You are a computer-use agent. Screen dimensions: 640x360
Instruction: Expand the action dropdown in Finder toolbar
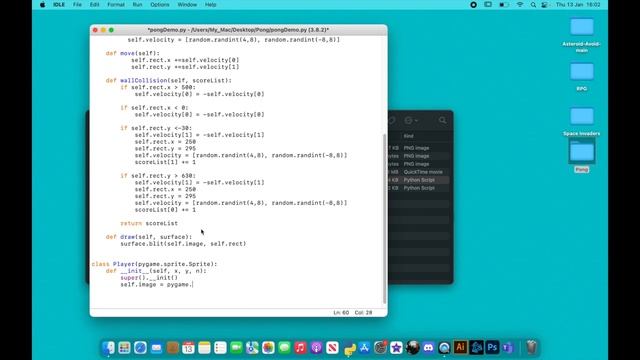coord(411,120)
